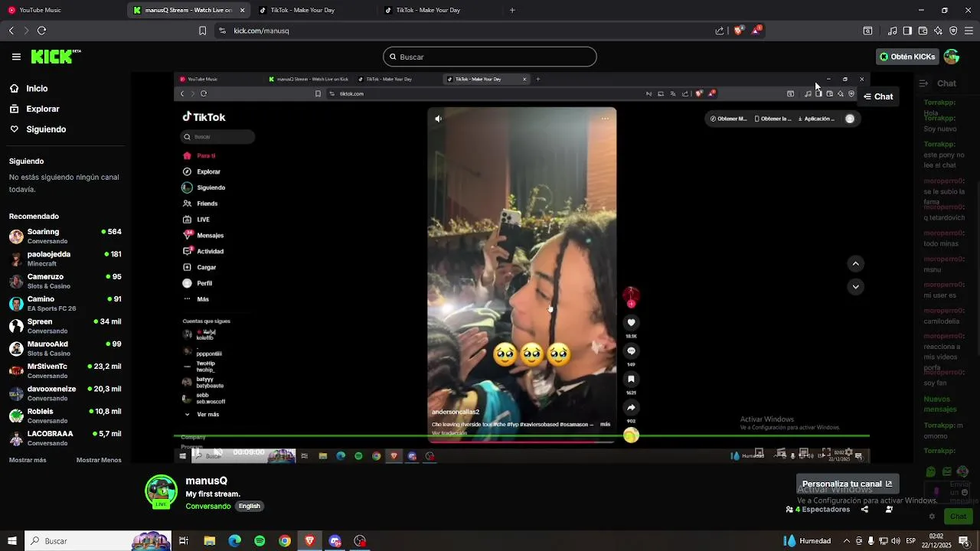
Task: Open the tab search icon
Action: 867,31
